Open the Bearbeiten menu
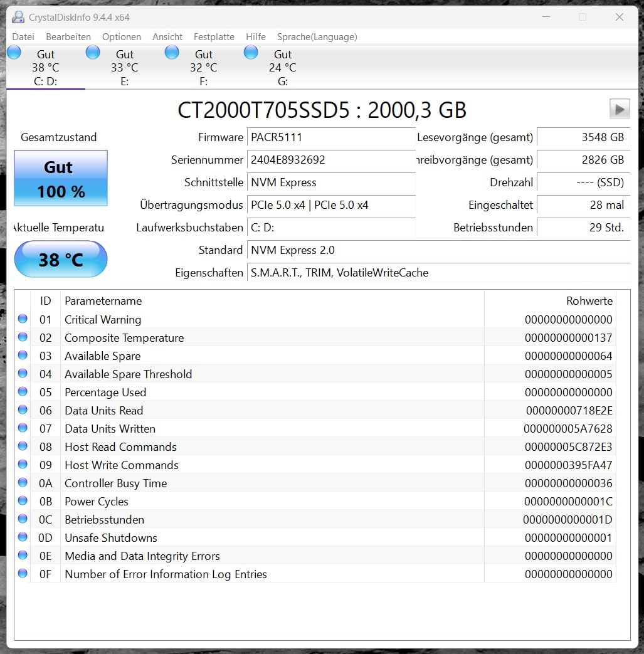644x654 pixels. tap(68, 37)
